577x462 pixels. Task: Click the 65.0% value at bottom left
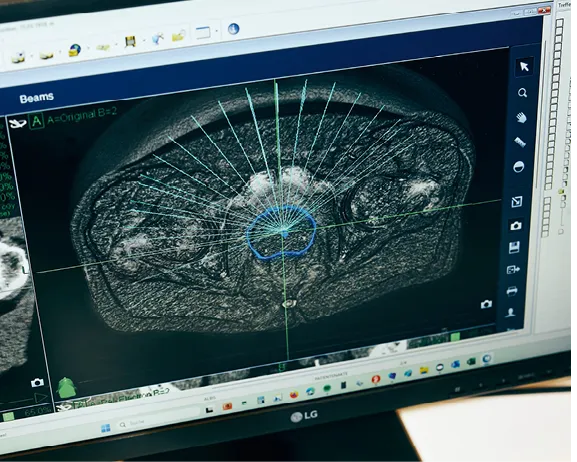coord(38,411)
